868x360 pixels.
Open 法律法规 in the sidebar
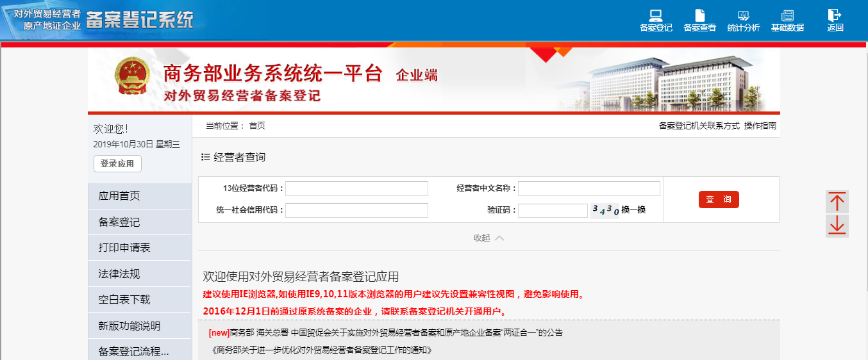(119, 274)
